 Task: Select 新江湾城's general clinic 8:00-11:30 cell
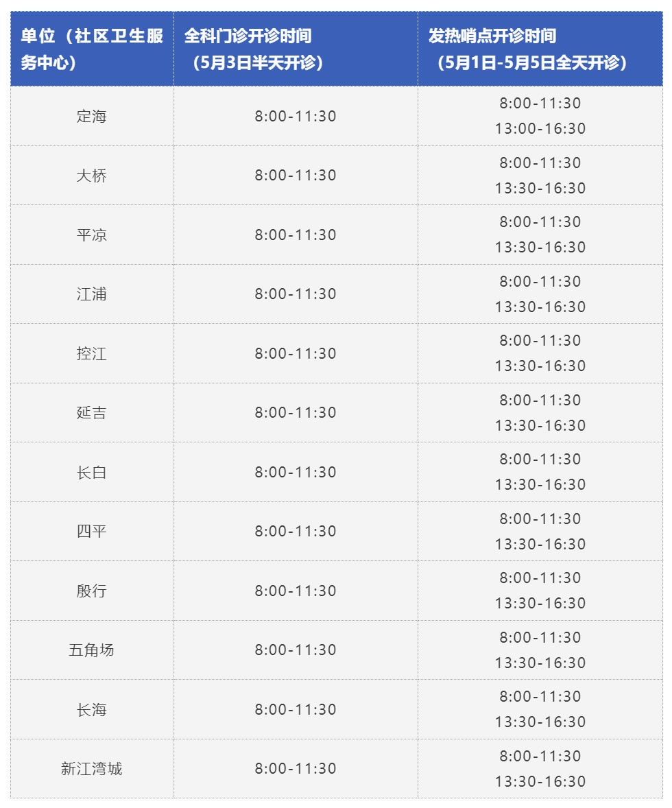click(296, 769)
